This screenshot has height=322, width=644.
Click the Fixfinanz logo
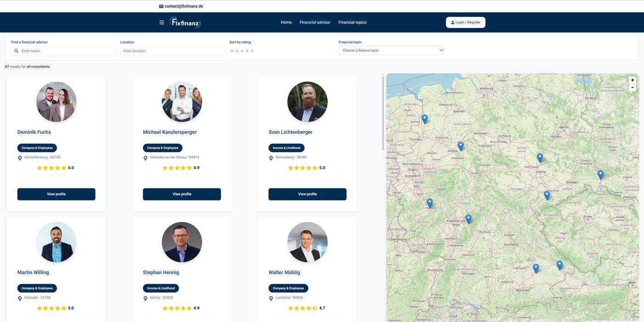[185, 22]
